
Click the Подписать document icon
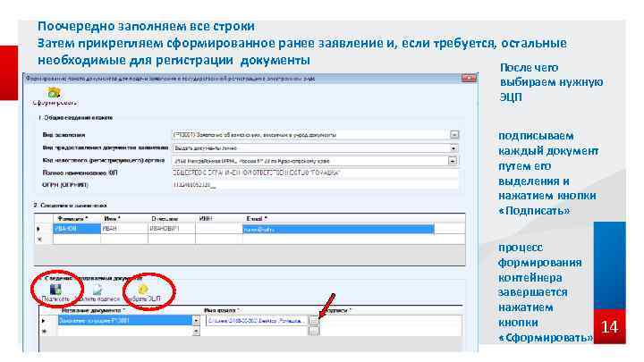[x=55, y=290]
